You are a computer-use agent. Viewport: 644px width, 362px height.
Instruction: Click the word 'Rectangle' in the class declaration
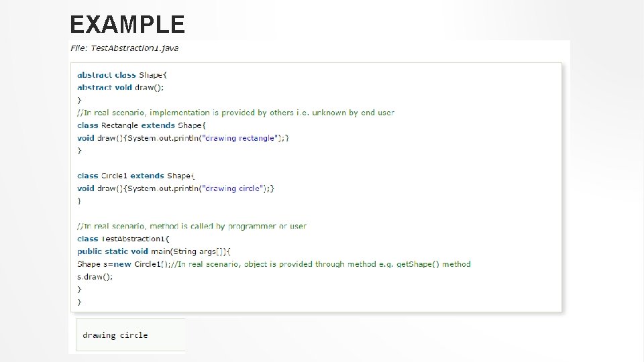pyautogui.click(x=119, y=125)
